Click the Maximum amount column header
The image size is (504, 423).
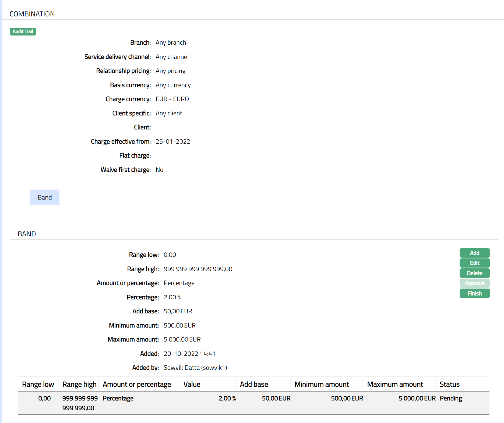(x=395, y=384)
